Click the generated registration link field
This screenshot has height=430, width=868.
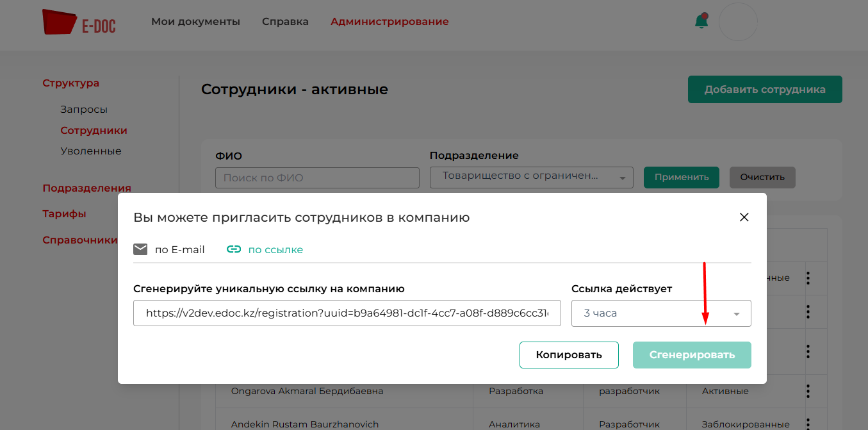(347, 313)
